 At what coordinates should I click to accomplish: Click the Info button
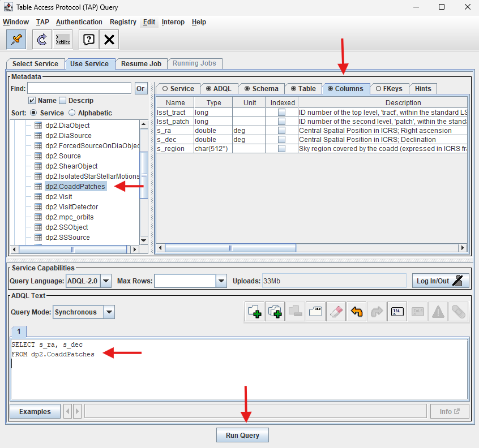point(450,411)
